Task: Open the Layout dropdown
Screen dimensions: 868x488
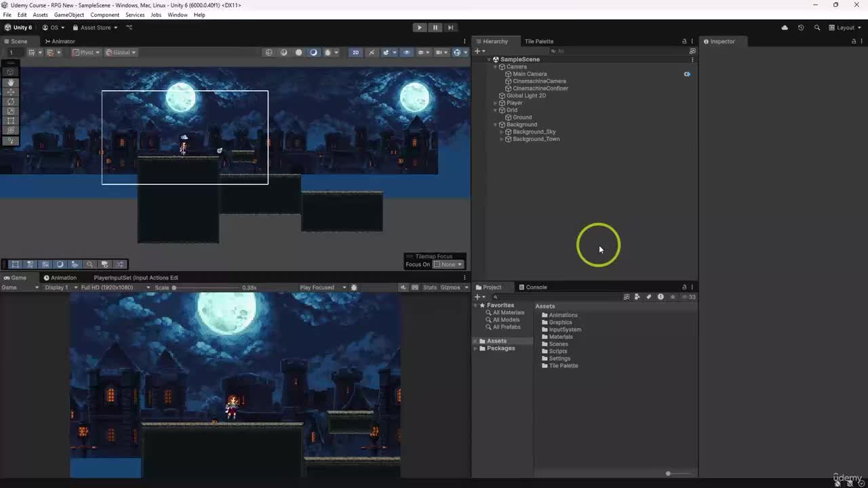Action: tap(845, 28)
